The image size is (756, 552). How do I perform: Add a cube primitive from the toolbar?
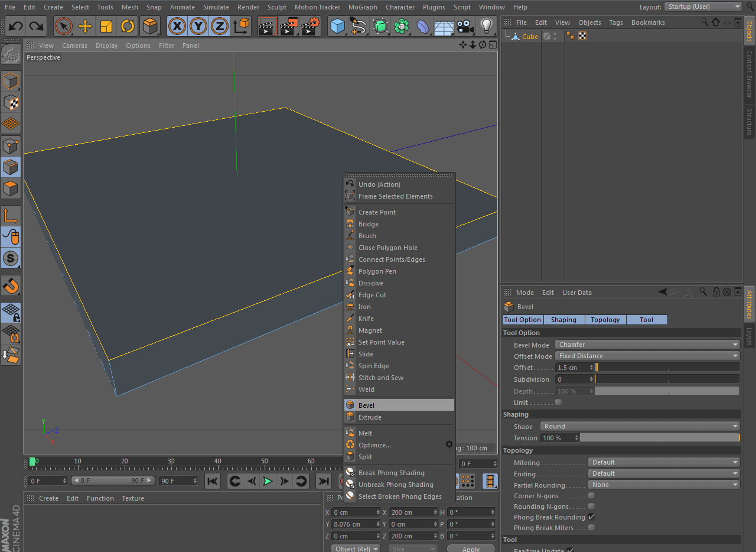[337, 26]
